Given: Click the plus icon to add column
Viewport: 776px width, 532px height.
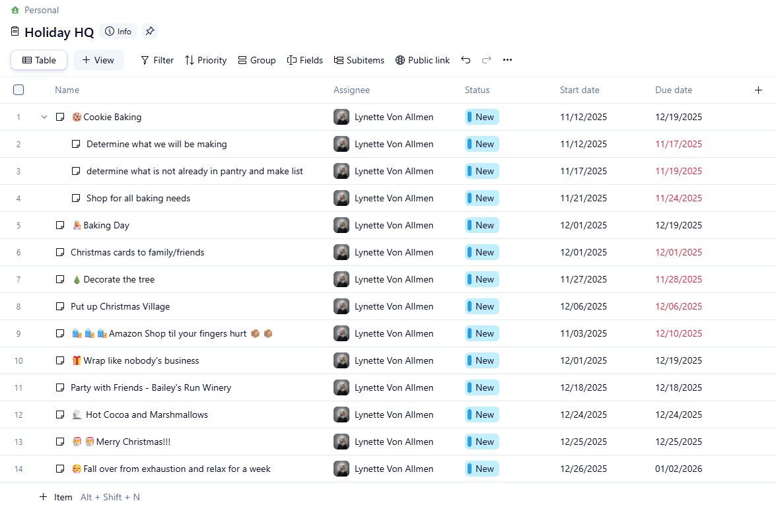Looking at the screenshot, I should (758, 90).
